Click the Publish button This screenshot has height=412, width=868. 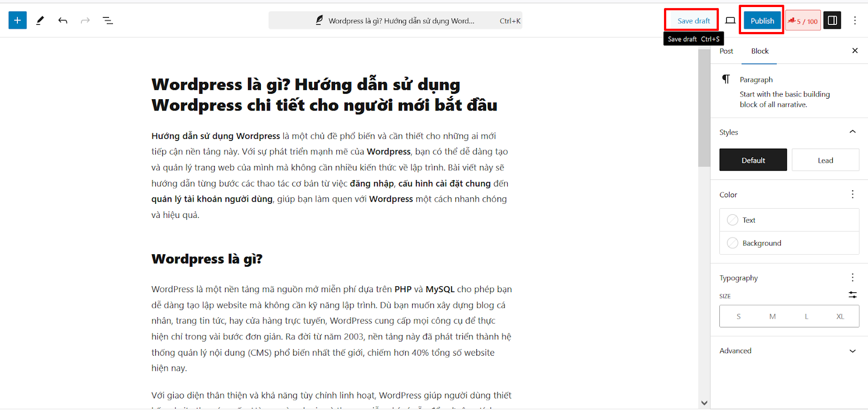coord(762,21)
